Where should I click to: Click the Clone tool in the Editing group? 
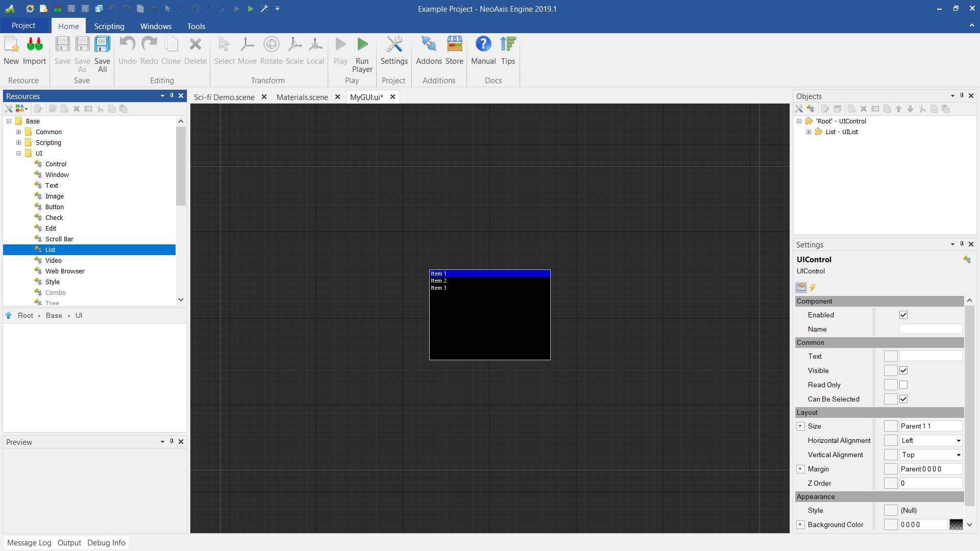pyautogui.click(x=171, y=51)
